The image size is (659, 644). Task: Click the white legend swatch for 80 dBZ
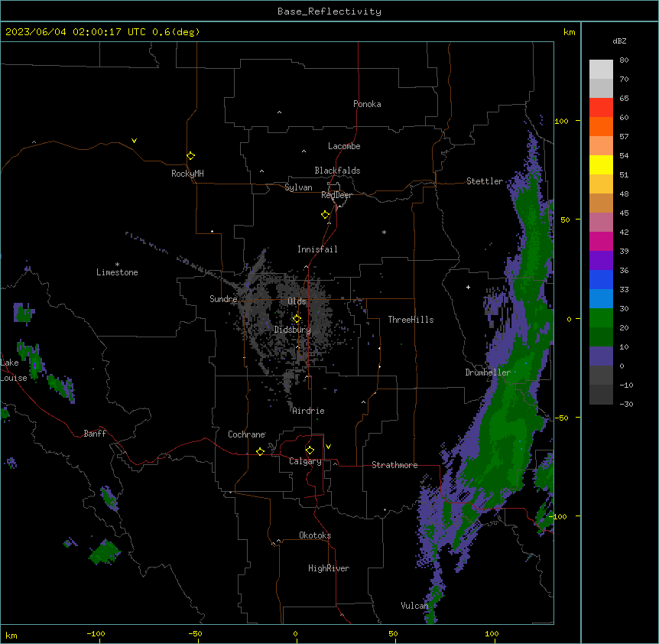pyautogui.click(x=601, y=70)
